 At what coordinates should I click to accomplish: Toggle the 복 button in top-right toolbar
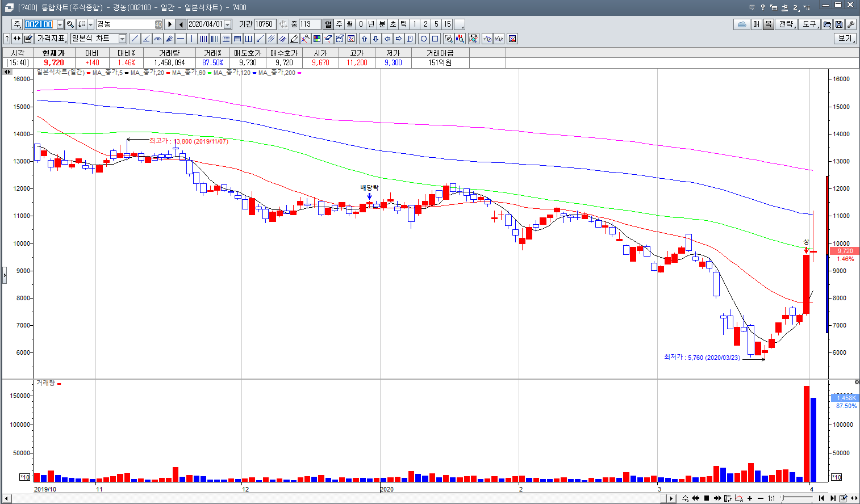(768, 24)
